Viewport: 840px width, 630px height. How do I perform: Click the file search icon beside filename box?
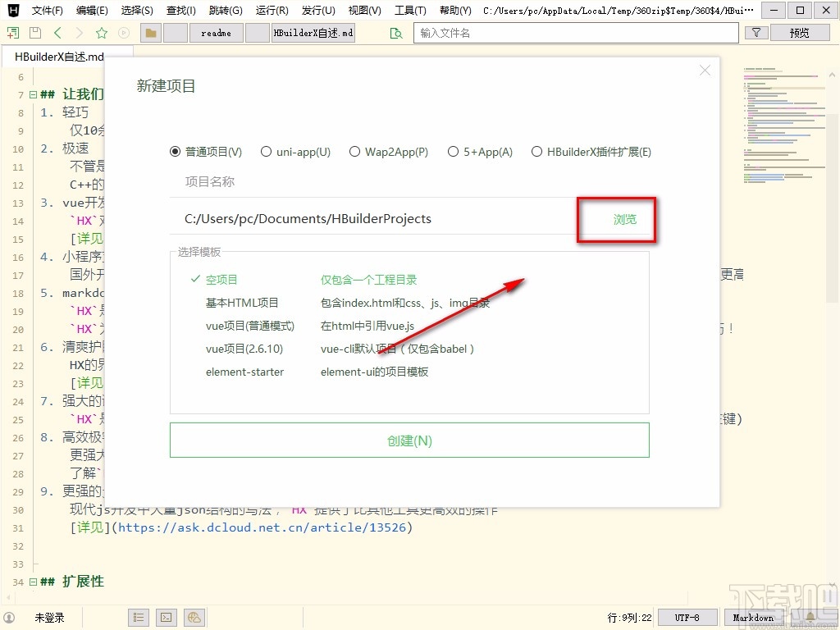(396, 33)
